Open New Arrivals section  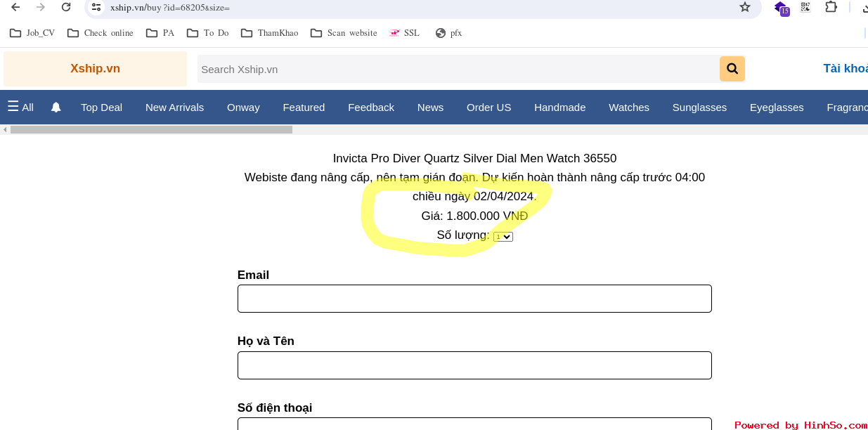[174, 107]
